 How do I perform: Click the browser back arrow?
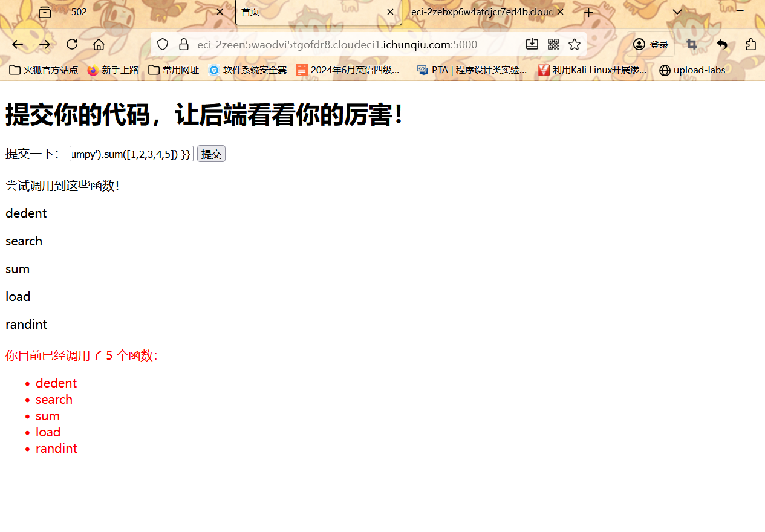point(18,44)
